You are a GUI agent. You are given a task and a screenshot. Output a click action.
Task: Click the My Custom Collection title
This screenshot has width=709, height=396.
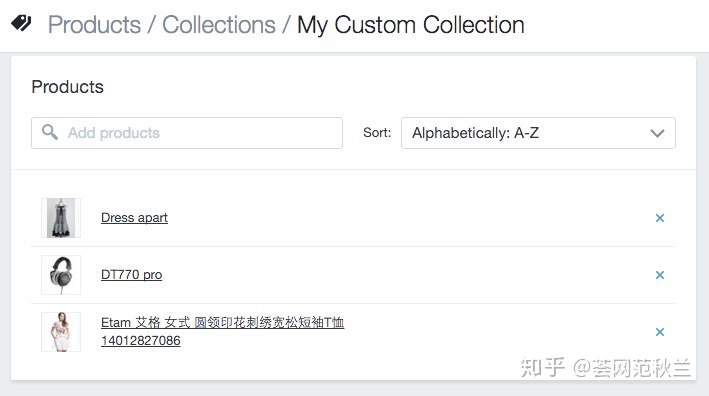click(411, 25)
